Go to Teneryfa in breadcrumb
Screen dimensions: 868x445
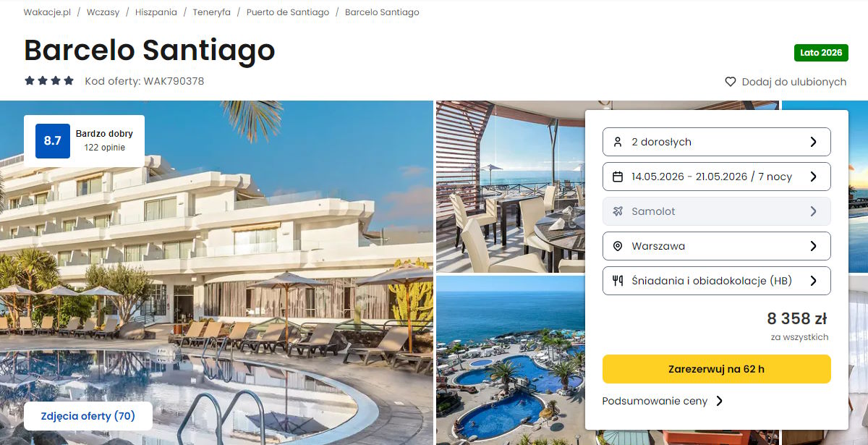(x=212, y=12)
